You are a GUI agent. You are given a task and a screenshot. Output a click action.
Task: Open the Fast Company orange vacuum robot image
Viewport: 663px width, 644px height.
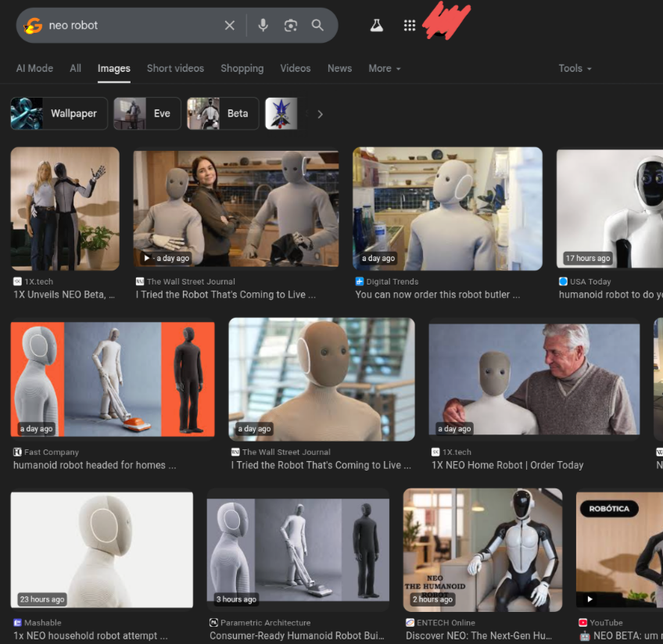[x=113, y=380]
